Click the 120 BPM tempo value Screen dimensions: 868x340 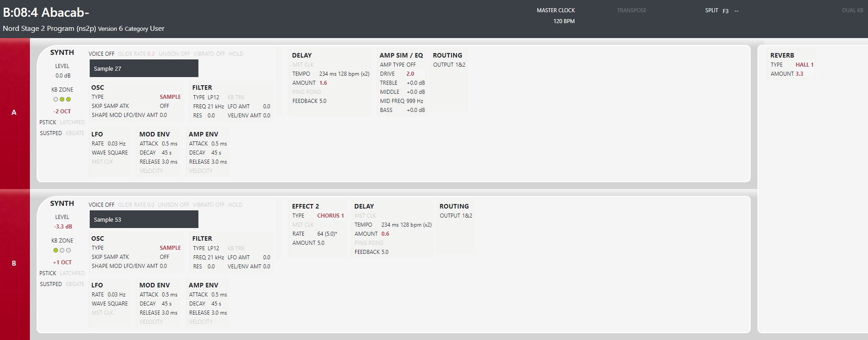(x=564, y=21)
